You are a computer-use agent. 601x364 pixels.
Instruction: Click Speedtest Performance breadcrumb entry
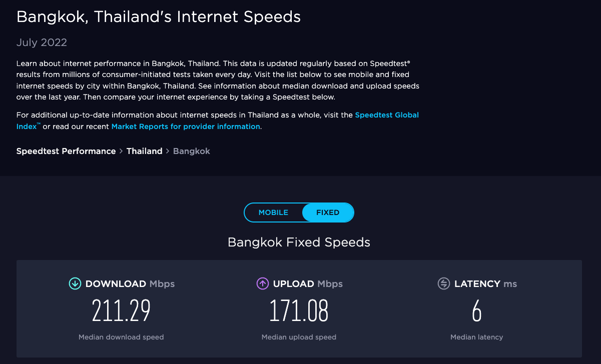point(66,151)
